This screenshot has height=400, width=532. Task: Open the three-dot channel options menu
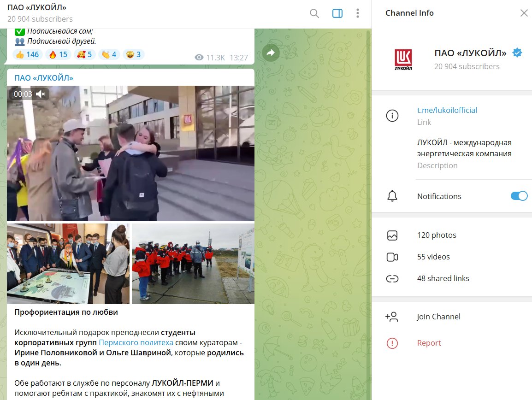357,13
